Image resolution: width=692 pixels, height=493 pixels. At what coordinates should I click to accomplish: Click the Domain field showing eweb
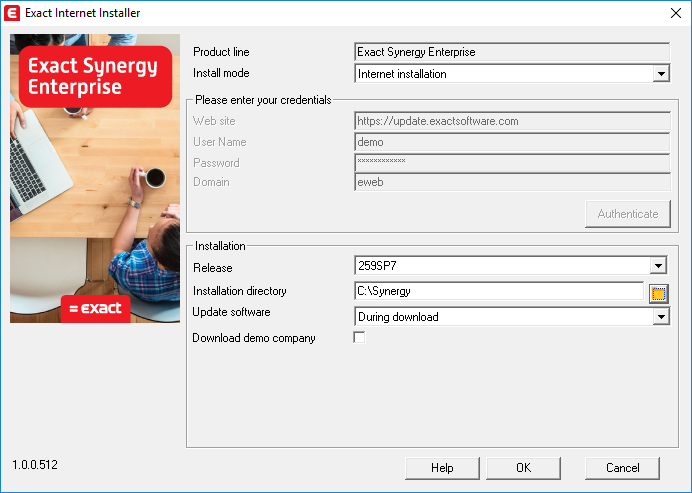512,182
